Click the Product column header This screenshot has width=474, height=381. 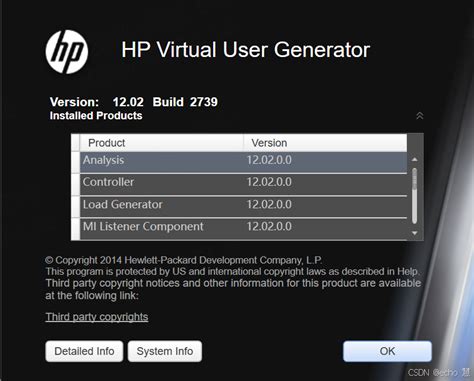162,143
